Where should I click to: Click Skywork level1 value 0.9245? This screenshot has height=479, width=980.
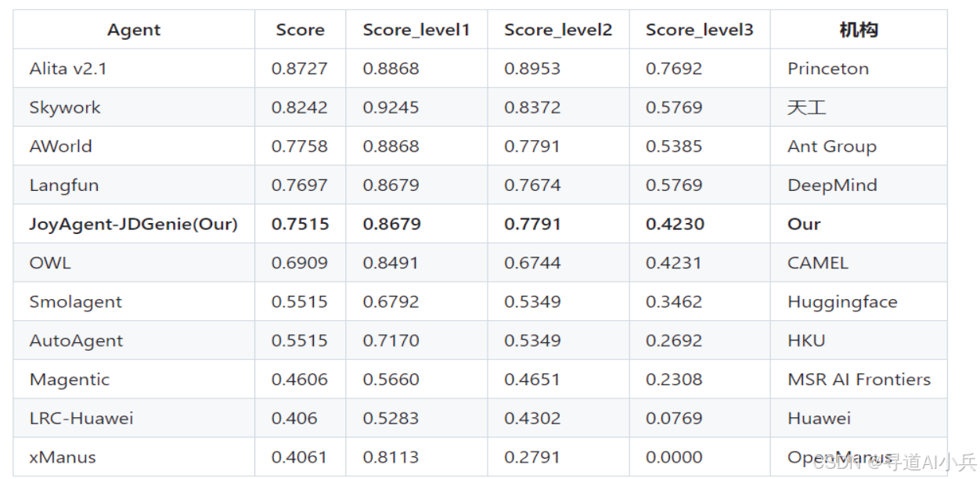click(x=391, y=107)
